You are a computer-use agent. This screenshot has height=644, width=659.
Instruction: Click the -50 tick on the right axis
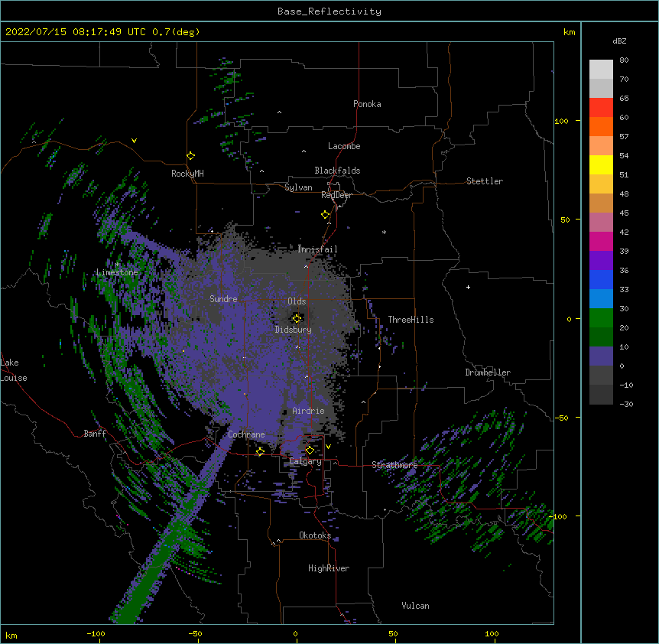point(561,418)
